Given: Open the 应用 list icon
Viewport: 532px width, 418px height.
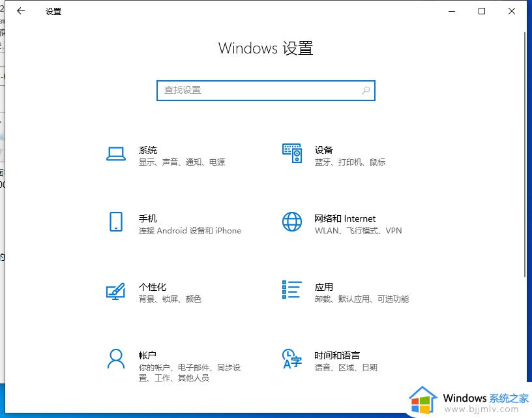Looking at the screenshot, I should pyautogui.click(x=292, y=290).
